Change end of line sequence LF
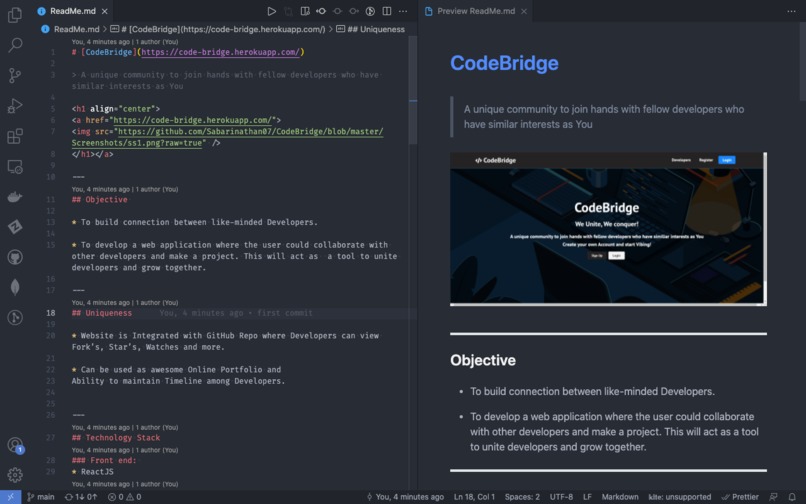806x504 pixels. pos(587,497)
